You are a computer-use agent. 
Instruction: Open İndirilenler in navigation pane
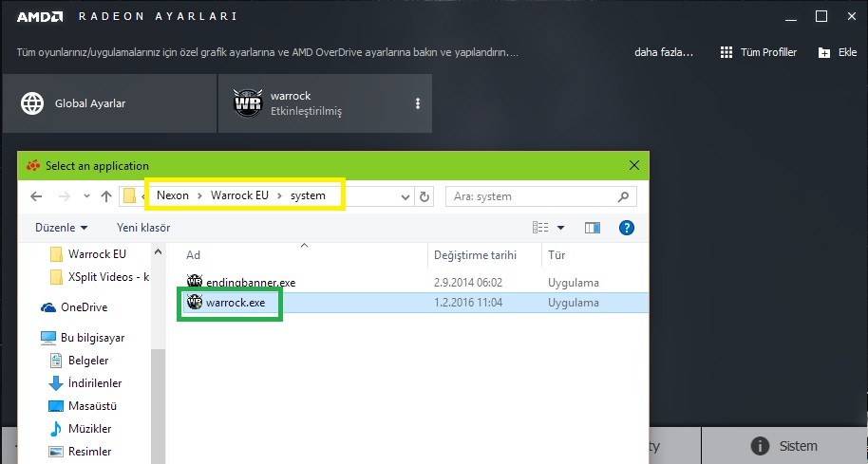(85, 383)
